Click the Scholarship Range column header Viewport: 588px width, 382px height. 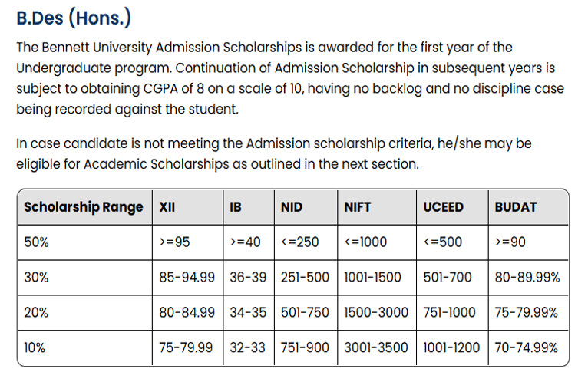click(83, 207)
